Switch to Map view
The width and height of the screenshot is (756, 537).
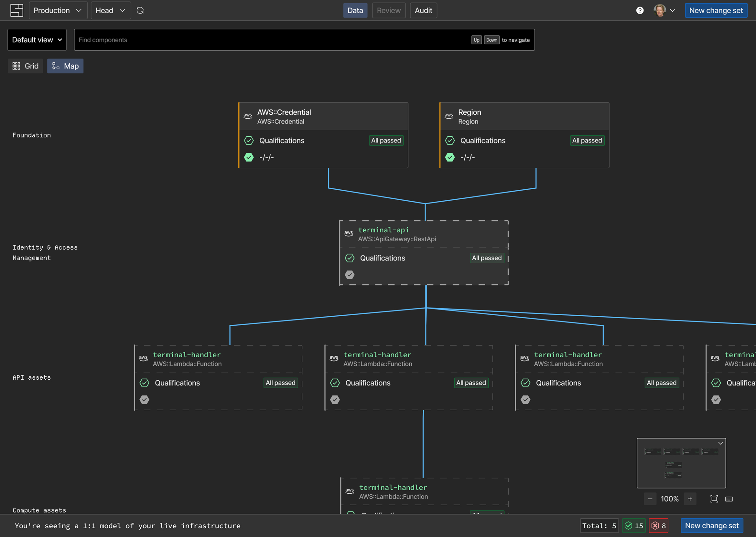point(65,66)
